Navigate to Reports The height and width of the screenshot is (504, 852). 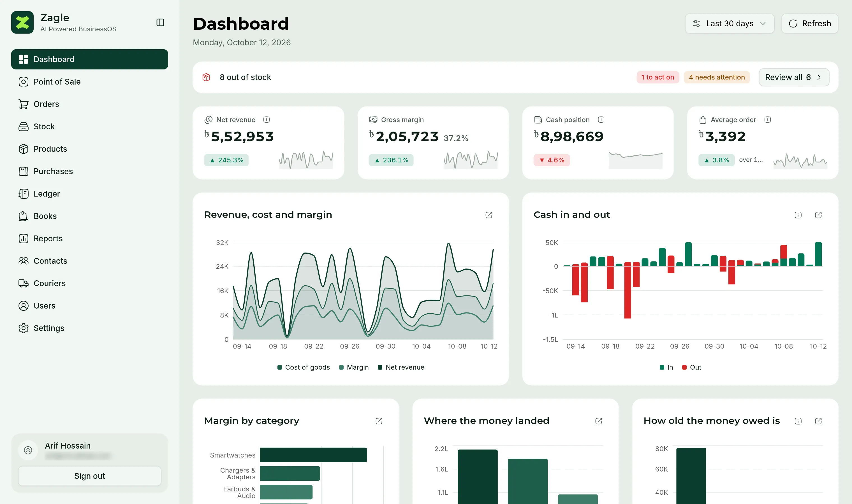point(89,238)
